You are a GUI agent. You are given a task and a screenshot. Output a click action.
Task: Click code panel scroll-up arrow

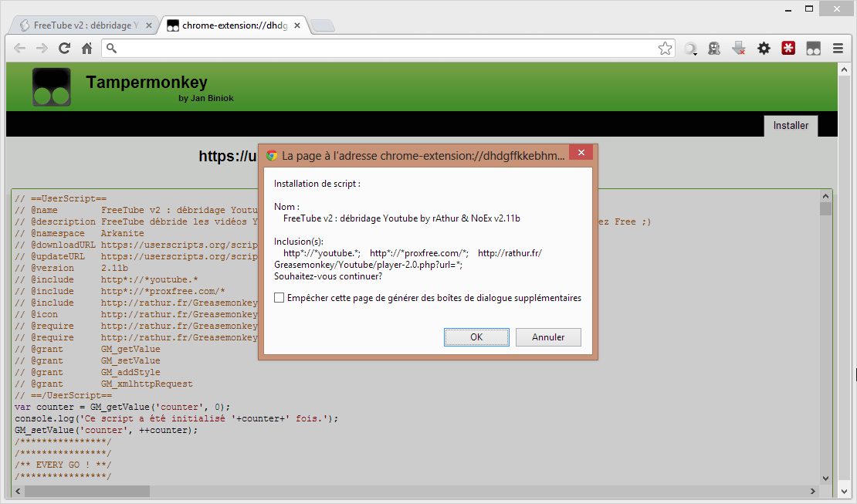click(x=825, y=196)
